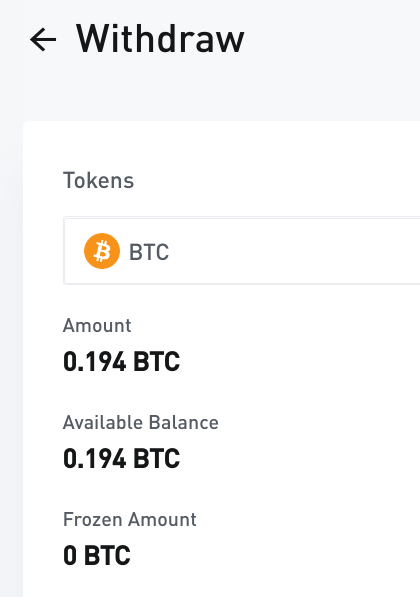
Task: Click the Frozen Amount label
Action: [130, 520]
